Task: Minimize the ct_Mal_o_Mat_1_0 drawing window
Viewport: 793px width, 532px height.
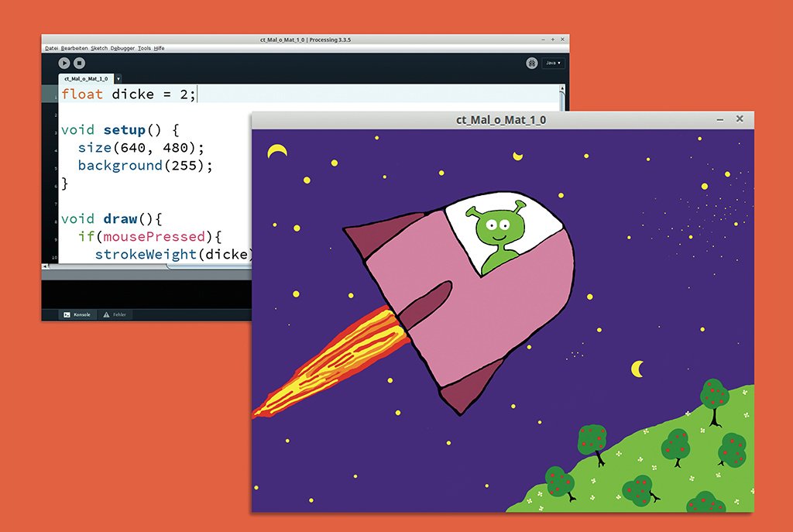Action: [720, 119]
